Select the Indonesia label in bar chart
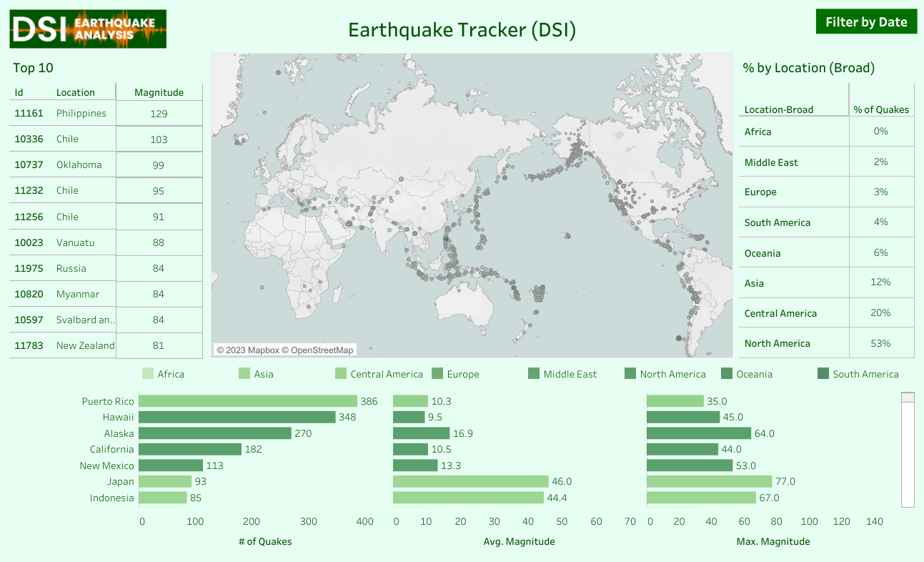 tap(111, 498)
